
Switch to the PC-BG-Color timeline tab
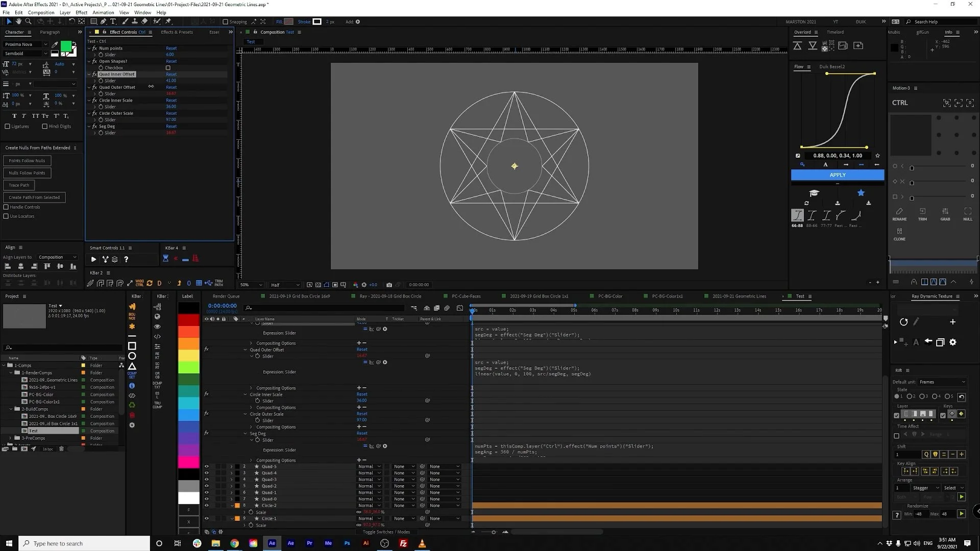[x=610, y=296]
